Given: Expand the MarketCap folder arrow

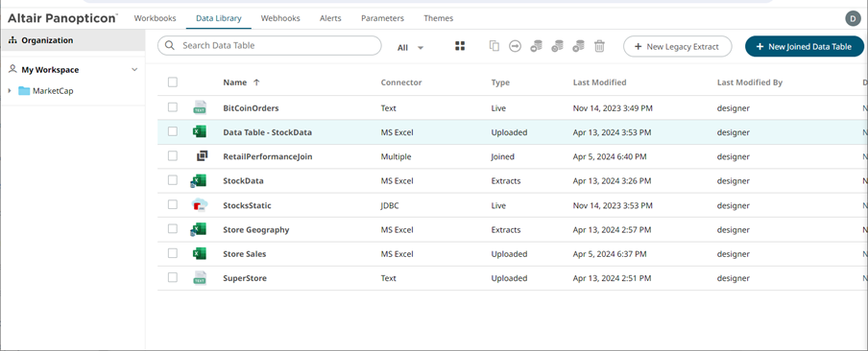Looking at the screenshot, I should [x=10, y=91].
